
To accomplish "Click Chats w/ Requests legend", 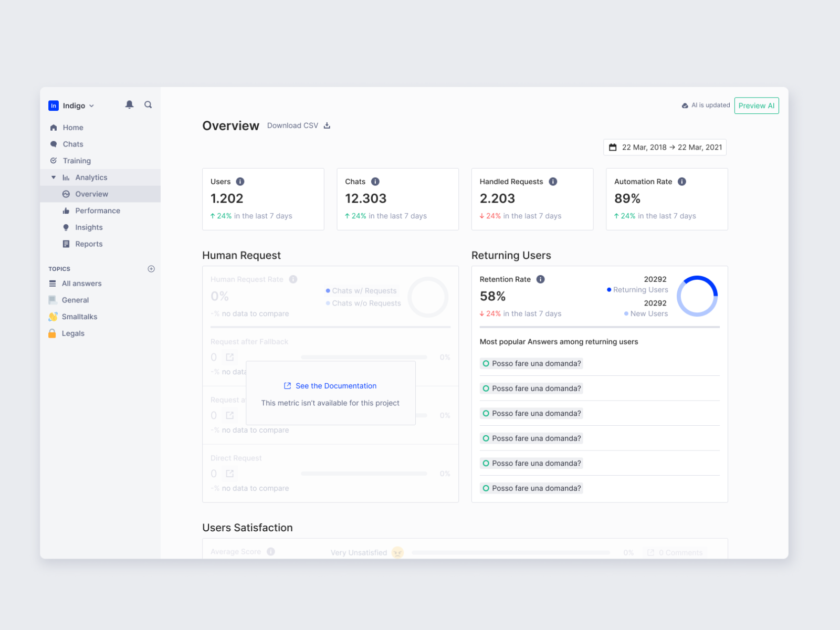I will [x=361, y=291].
